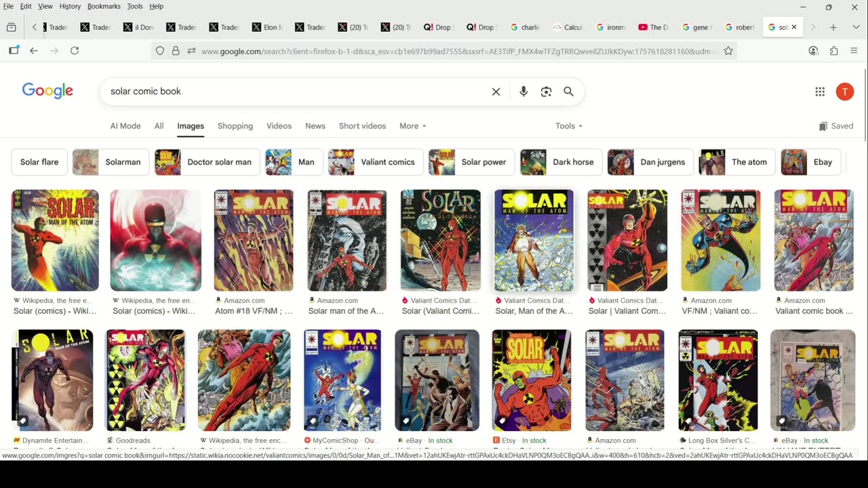
Task: Open the Google apps grid
Action: (820, 91)
